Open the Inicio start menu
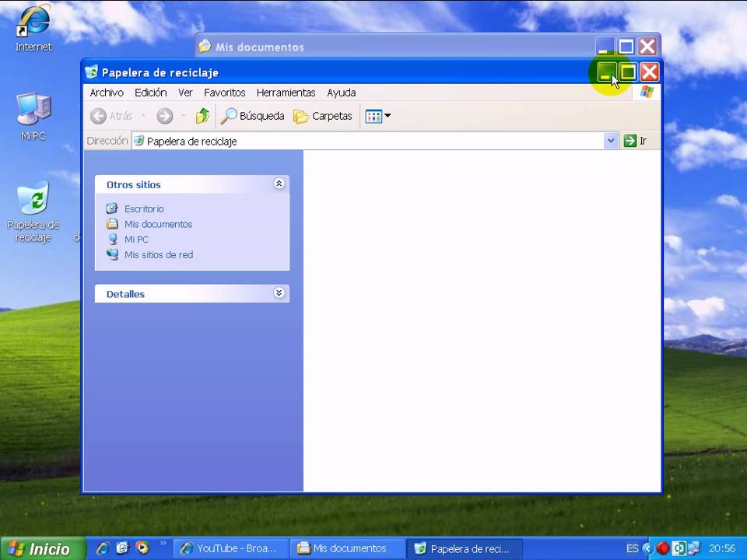The image size is (747, 560). [x=43, y=548]
